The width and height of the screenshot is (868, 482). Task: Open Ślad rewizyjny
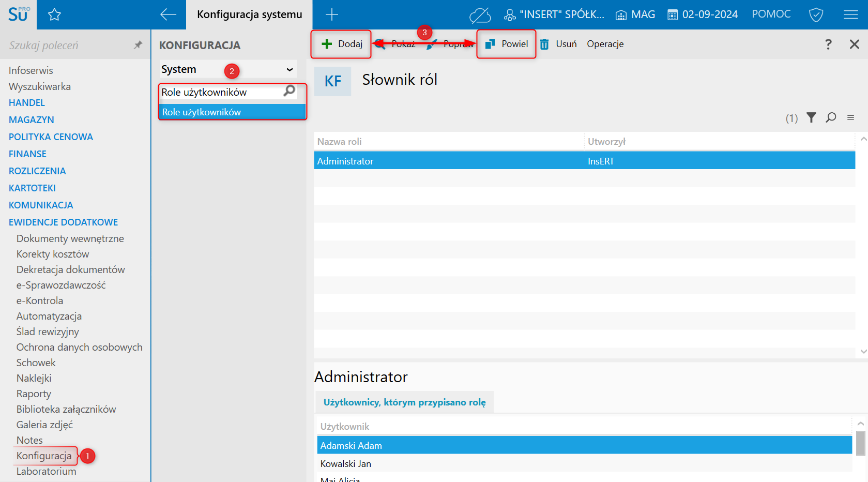[x=48, y=332]
